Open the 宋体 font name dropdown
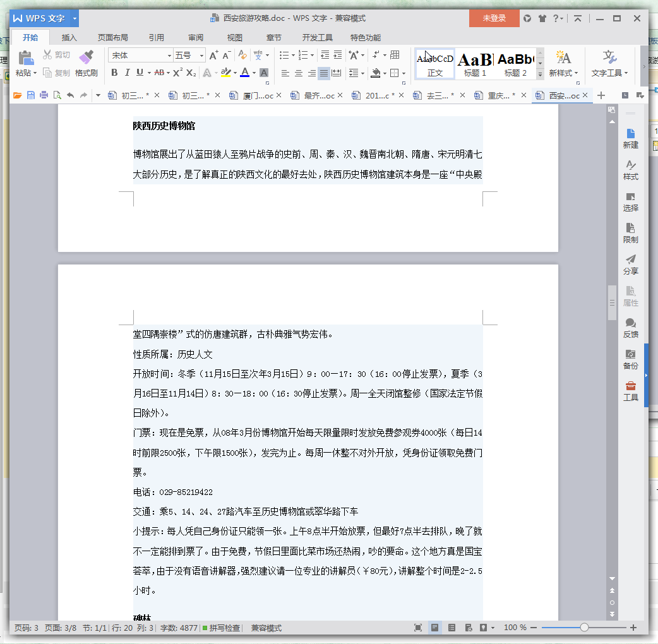 (x=169, y=56)
